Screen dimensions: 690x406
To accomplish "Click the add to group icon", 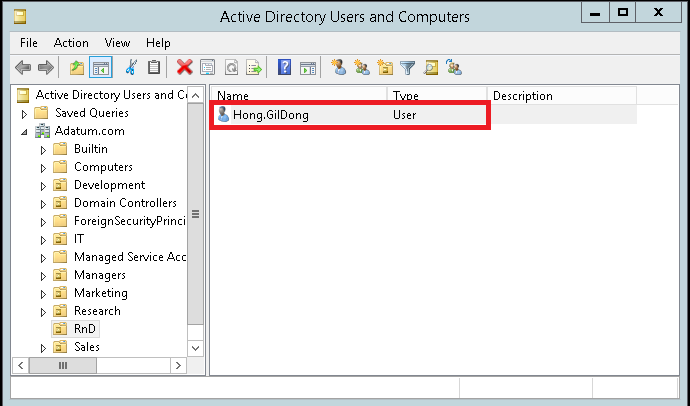I will [454, 67].
